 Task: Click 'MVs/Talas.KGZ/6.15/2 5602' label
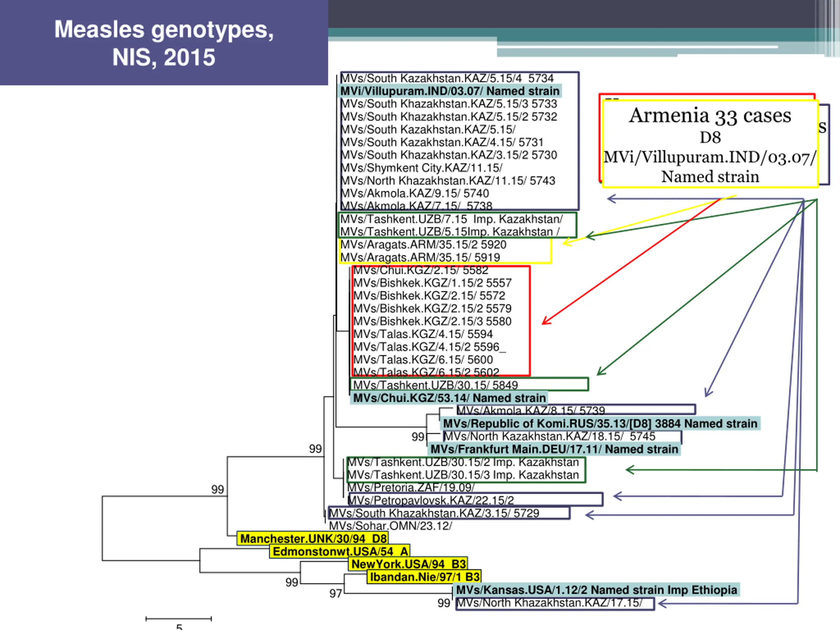point(427,372)
